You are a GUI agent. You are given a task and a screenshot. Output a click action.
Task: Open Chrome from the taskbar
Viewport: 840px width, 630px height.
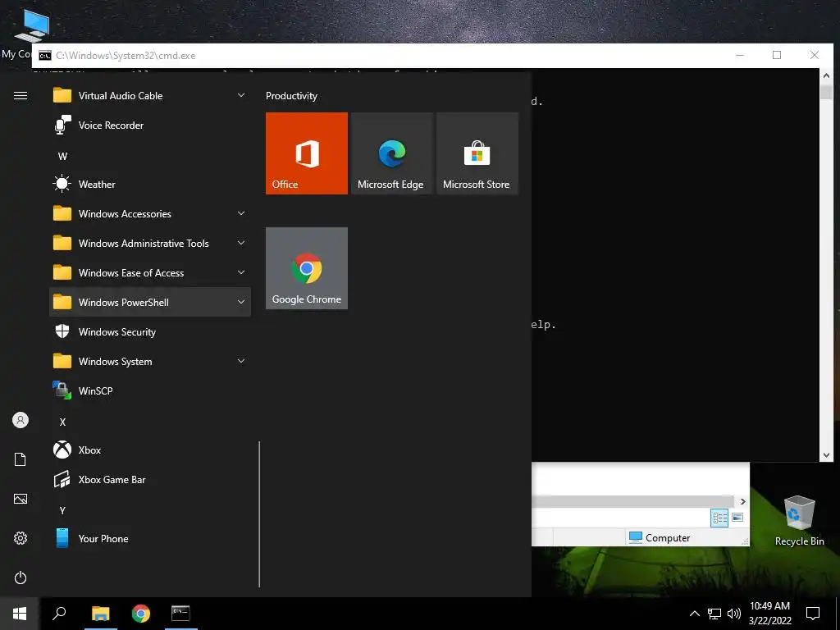point(141,614)
